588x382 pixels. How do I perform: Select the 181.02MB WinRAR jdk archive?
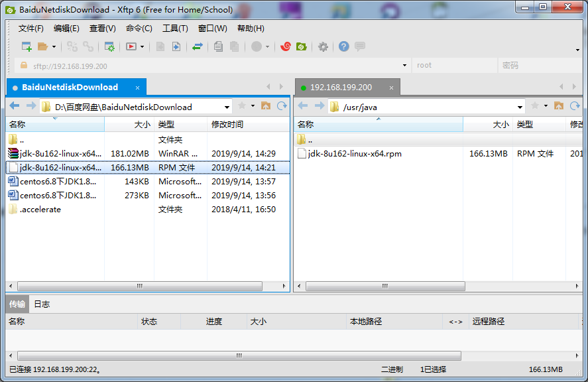(148, 153)
